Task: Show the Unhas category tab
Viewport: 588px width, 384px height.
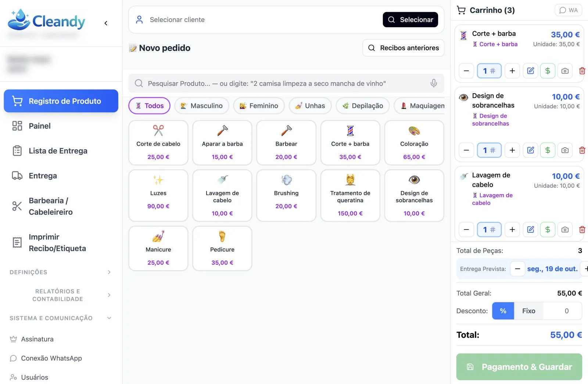Action: [x=310, y=106]
